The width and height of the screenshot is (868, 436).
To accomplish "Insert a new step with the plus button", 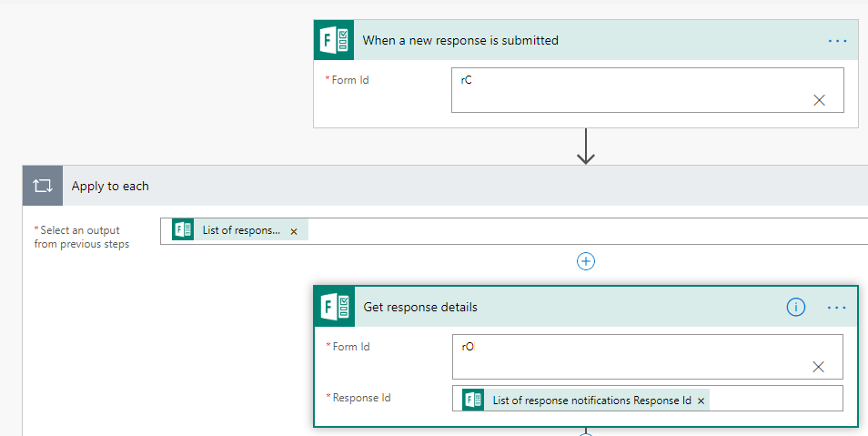I will point(586,261).
